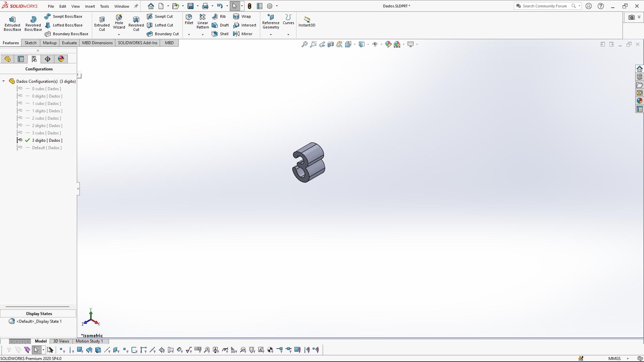Select Boundary Boss/Base tool
The height and width of the screenshot is (362, 644).
[66, 34]
